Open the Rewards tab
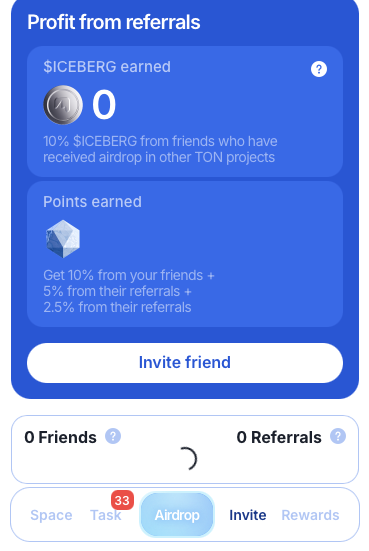369x551 pixels. [x=310, y=515]
